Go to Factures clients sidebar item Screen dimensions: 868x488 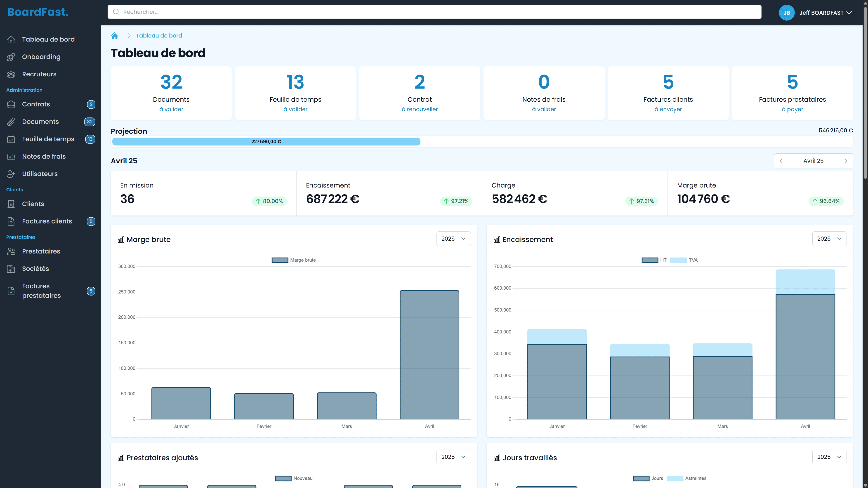(x=47, y=221)
